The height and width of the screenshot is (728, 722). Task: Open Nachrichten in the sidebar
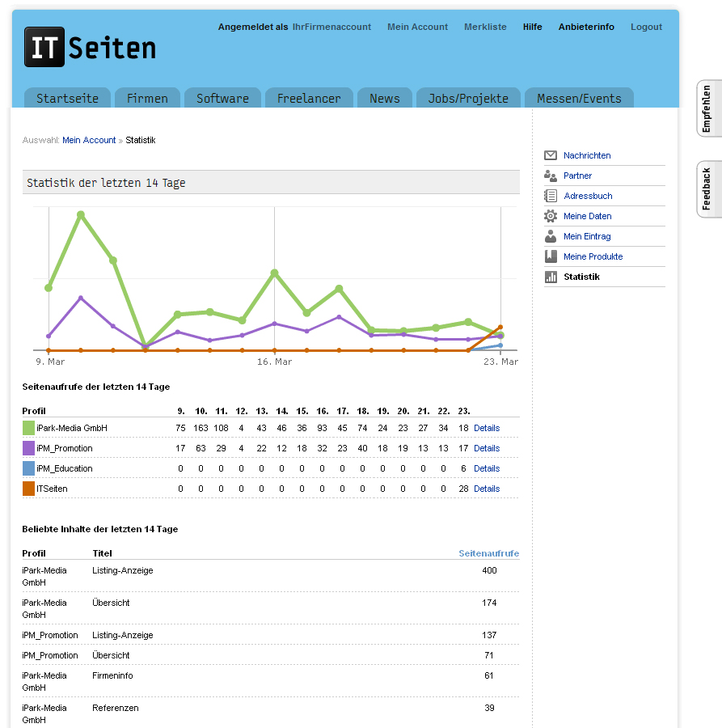[587, 155]
